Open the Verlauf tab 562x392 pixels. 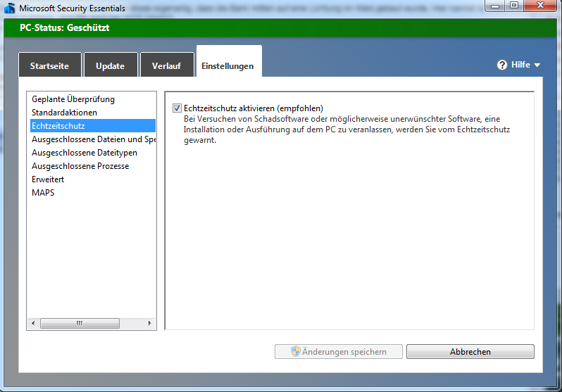(x=167, y=65)
